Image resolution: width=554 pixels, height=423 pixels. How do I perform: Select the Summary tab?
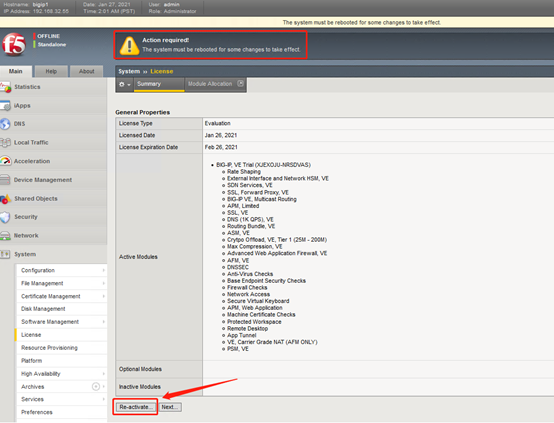point(159,84)
